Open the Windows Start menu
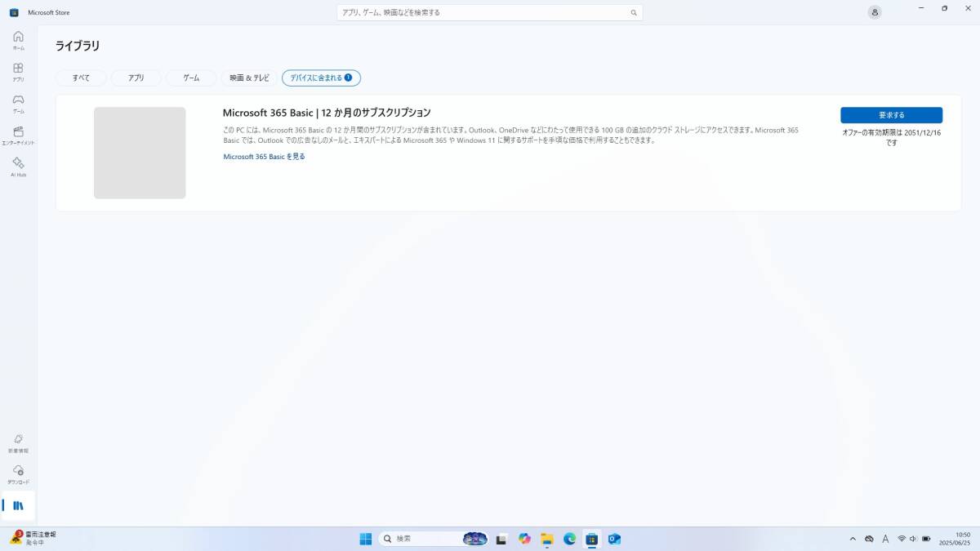980x551 pixels. click(x=366, y=539)
